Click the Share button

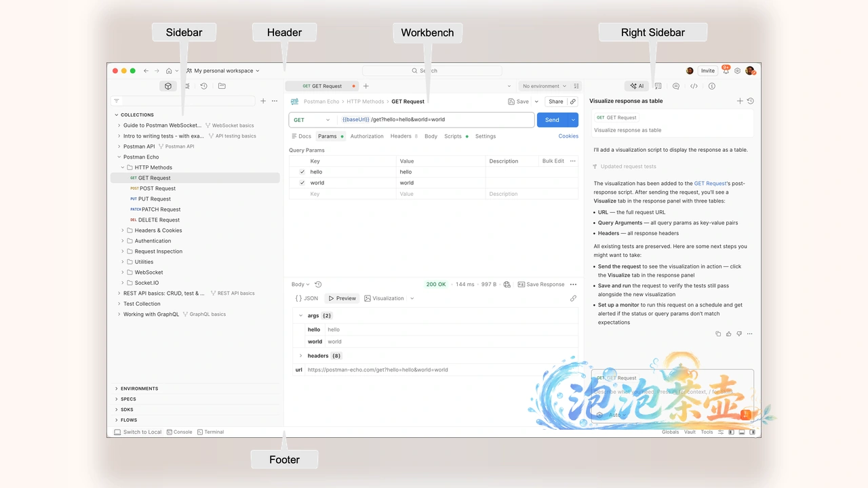(x=556, y=102)
